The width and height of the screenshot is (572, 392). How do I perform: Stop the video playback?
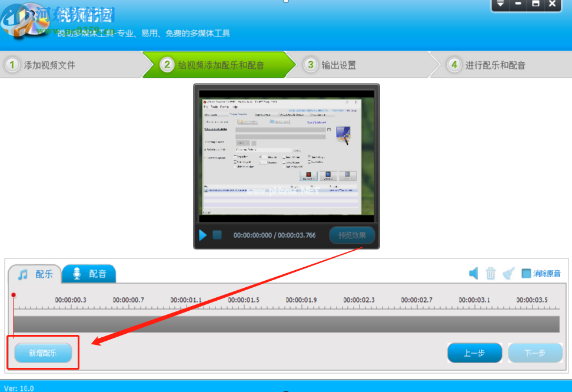point(217,235)
